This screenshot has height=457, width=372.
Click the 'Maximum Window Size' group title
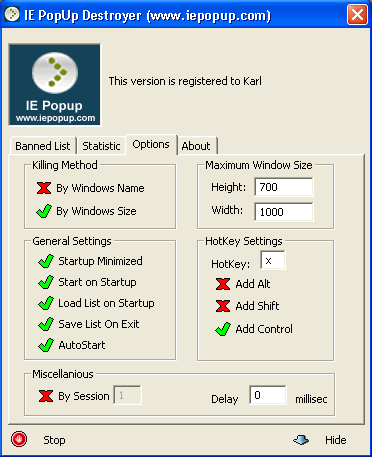point(259,165)
